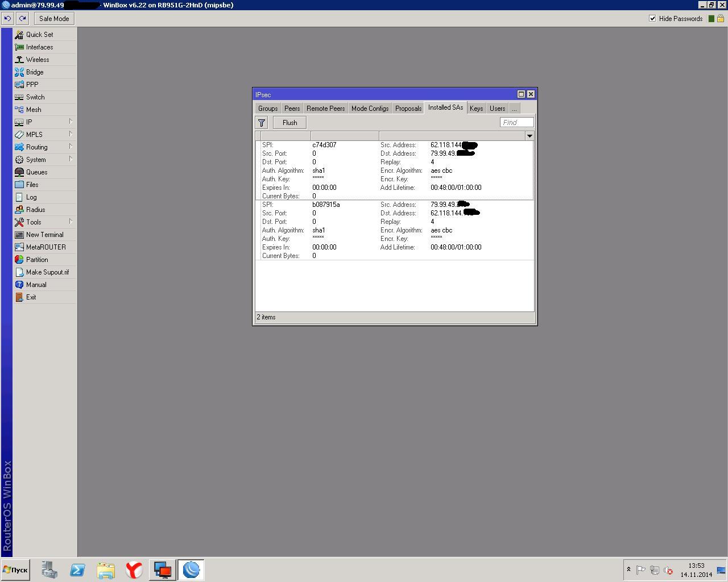Switch to the Groups tab
The width and height of the screenshot is (728, 582).
268,109
